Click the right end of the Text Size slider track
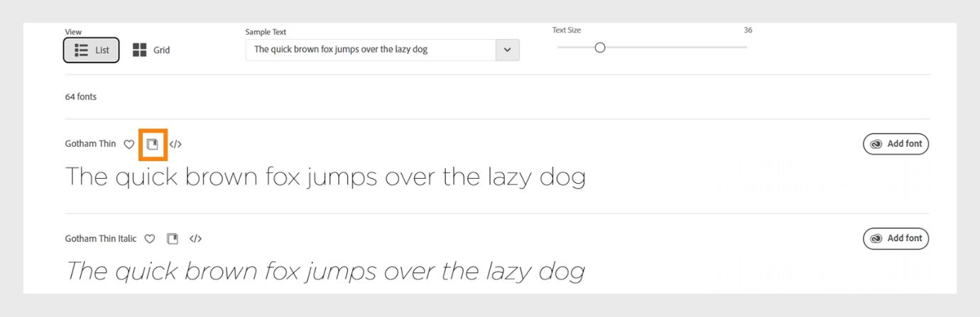The image size is (980, 317). [745, 48]
